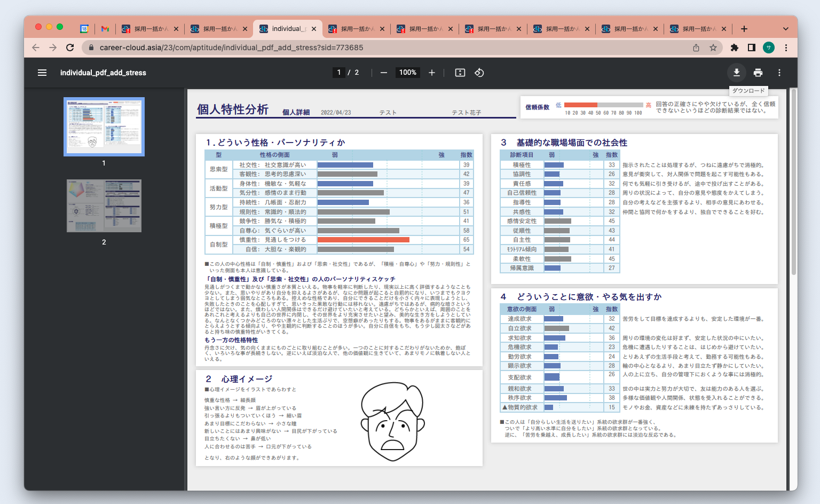Select the 100% zoom level field
This screenshot has height=504, width=820.
tap(407, 72)
